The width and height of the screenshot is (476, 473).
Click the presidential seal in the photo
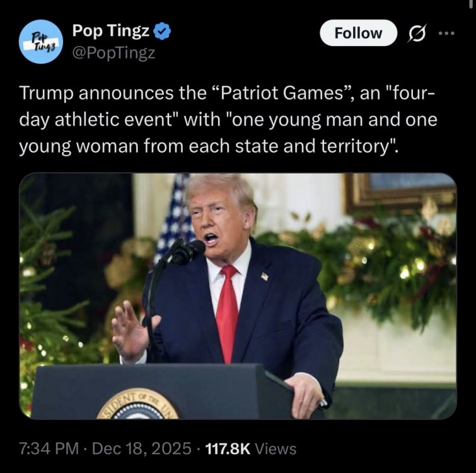click(138, 404)
